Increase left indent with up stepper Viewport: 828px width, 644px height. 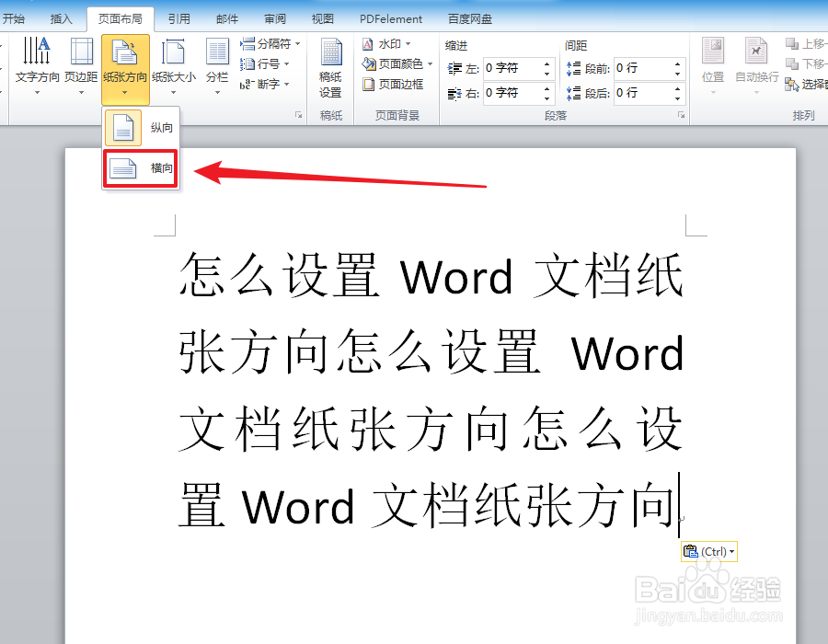click(547, 63)
